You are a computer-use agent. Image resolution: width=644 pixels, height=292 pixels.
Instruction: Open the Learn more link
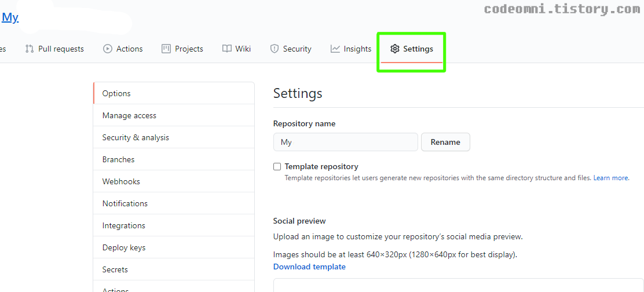click(611, 178)
